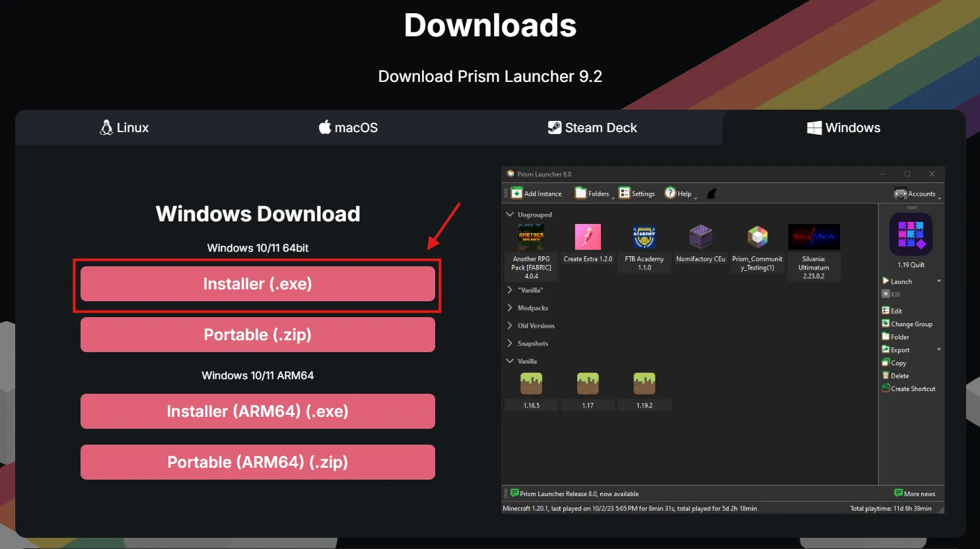Click the Windows 10/11 ARM64 label
Image resolution: width=980 pixels, height=549 pixels.
pos(258,375)
